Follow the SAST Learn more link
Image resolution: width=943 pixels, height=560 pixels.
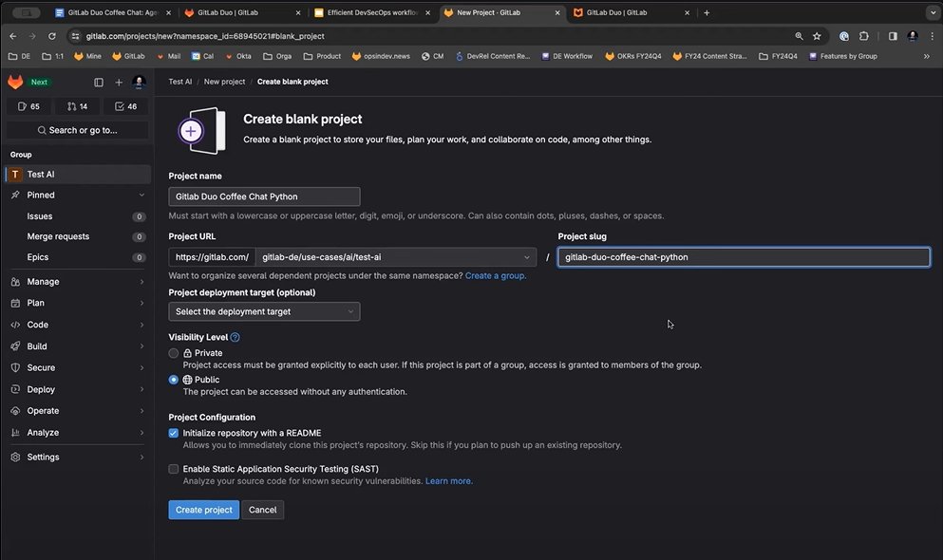click(449, 480)
